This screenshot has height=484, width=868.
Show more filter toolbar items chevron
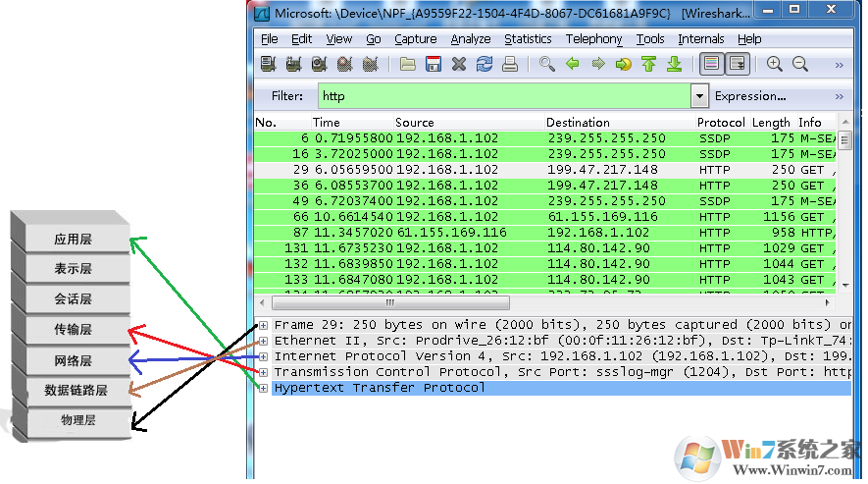[840, 96]
